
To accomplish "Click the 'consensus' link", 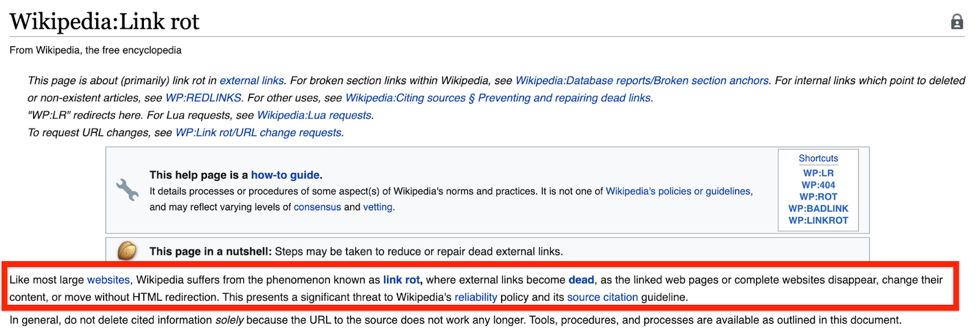I will point(317,207).
